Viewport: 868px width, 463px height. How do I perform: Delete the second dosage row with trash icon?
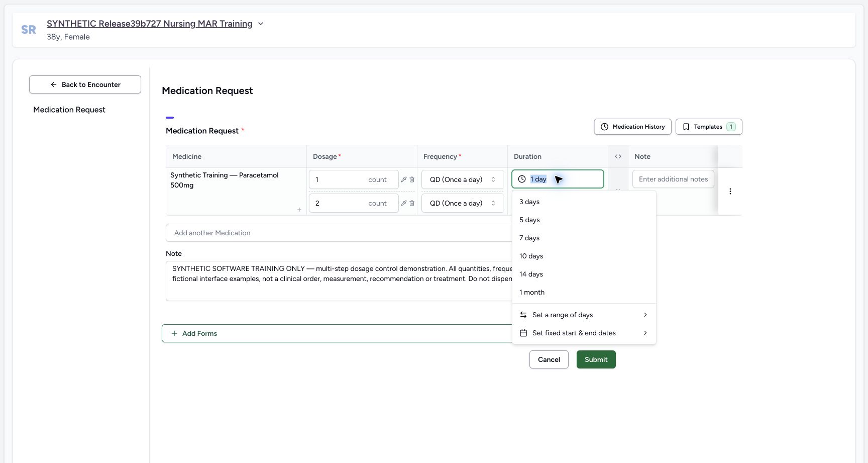pos(412,203)
